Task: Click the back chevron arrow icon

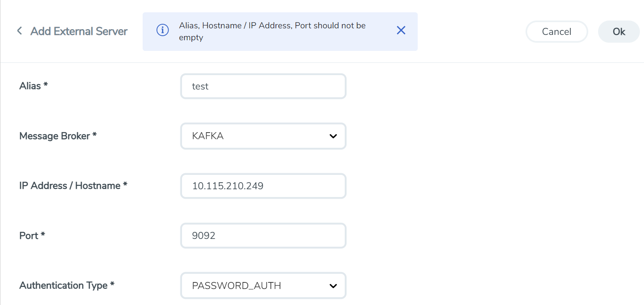Action: point(19,31)
